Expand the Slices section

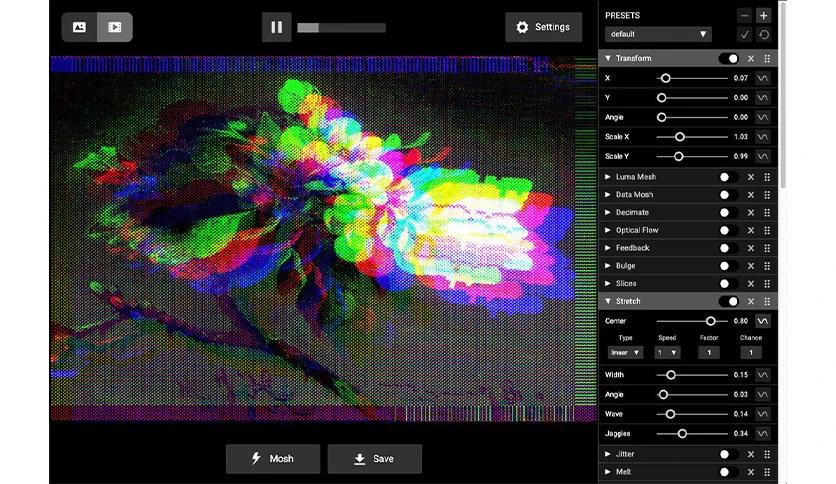click(608, 283)
